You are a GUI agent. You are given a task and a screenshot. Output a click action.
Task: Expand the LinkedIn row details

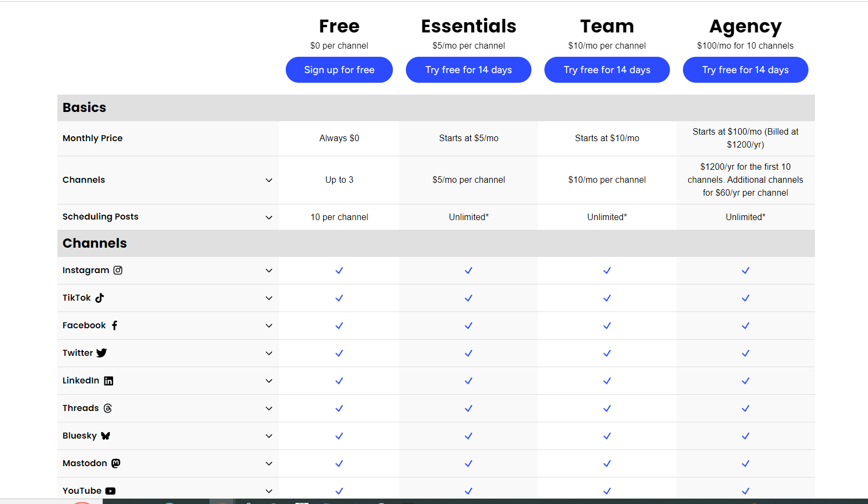tap(269, 381)
